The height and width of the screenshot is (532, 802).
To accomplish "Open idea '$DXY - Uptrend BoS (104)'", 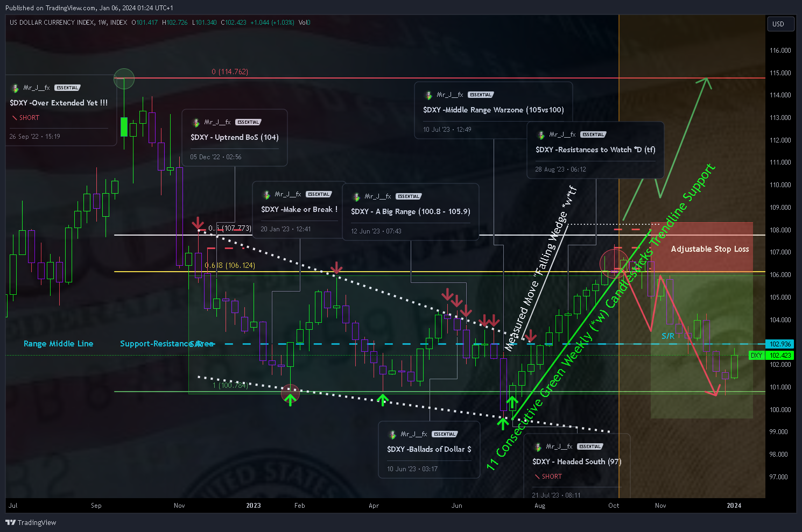I will click(235, 137).
